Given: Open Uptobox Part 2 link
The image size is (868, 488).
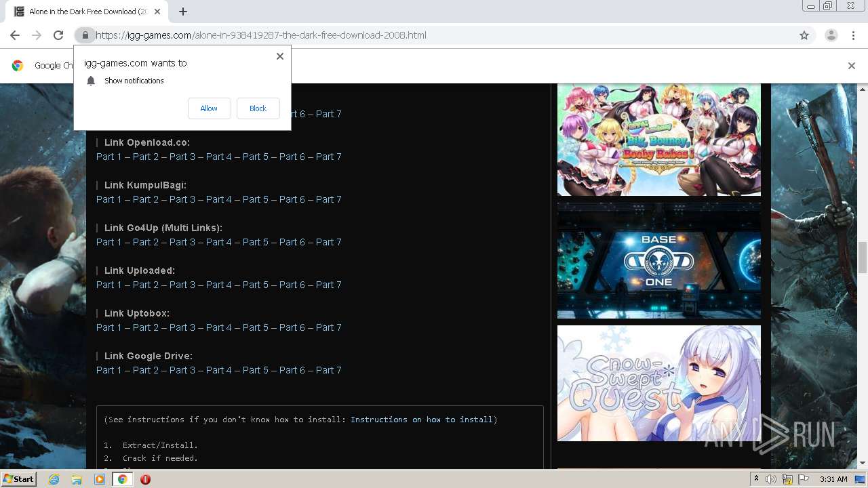Looking at the screenshot, I should [146, 327].
